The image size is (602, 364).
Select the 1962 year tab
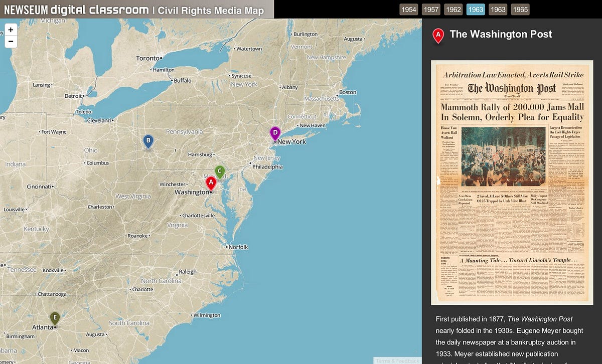(x=454, y=10)
